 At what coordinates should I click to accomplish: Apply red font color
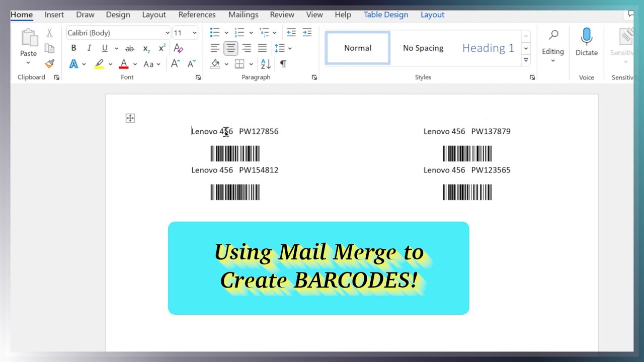(124, 64)
